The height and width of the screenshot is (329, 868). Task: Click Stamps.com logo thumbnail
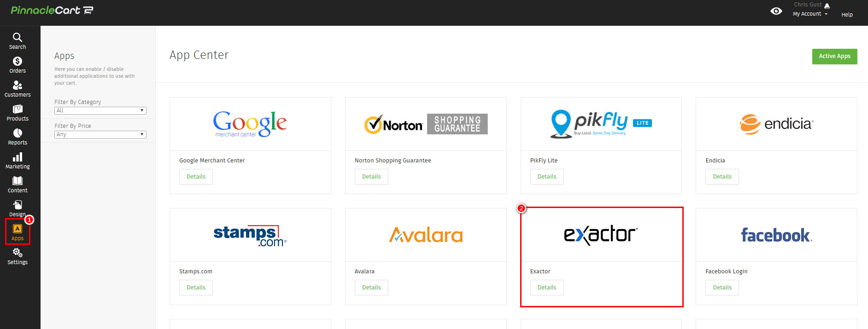pyautogui.click(x=250, y=235)
